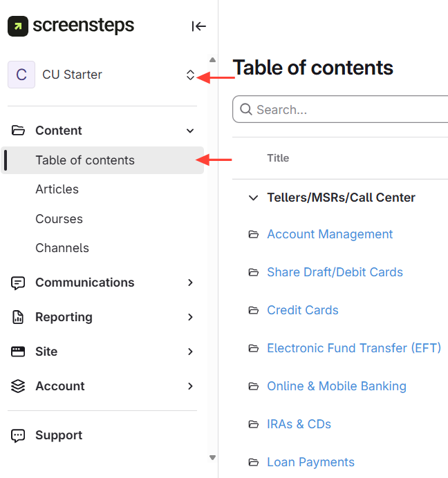
Task: Click the table of contents search field
Action: 346,110
